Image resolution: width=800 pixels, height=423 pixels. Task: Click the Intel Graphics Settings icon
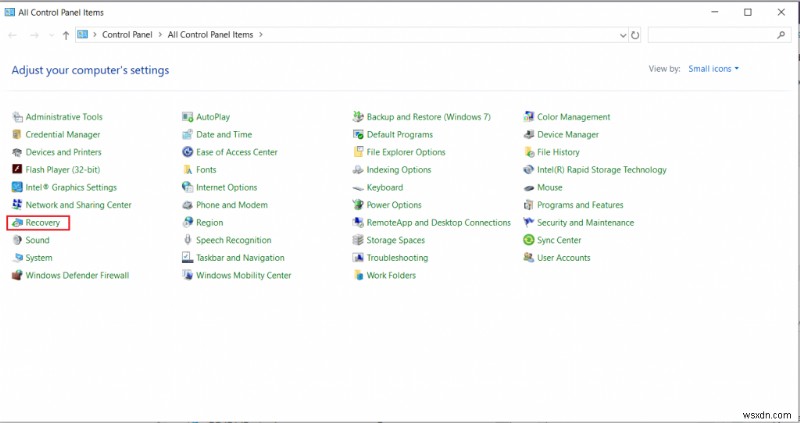[17, 188]
